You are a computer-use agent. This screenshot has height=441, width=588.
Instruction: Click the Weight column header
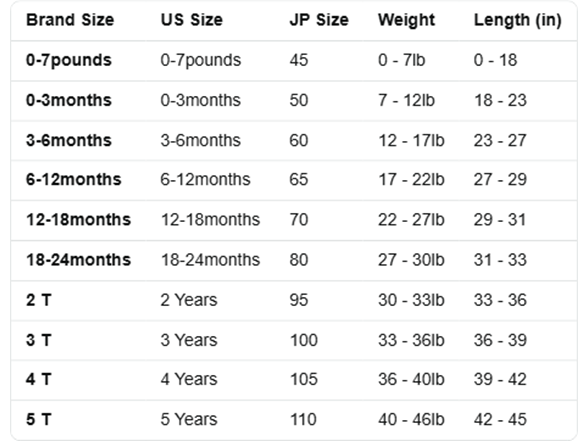[406, 20]
